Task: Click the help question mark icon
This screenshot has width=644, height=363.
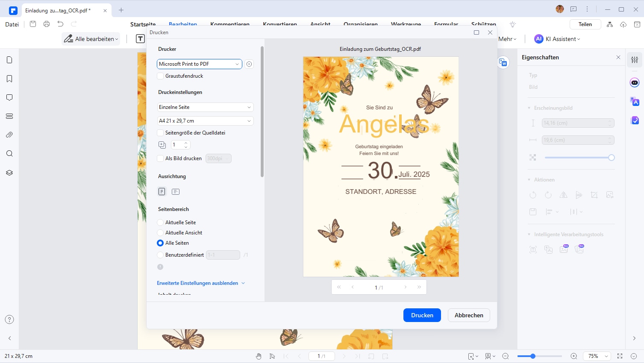Action: (x=9, y=319)
